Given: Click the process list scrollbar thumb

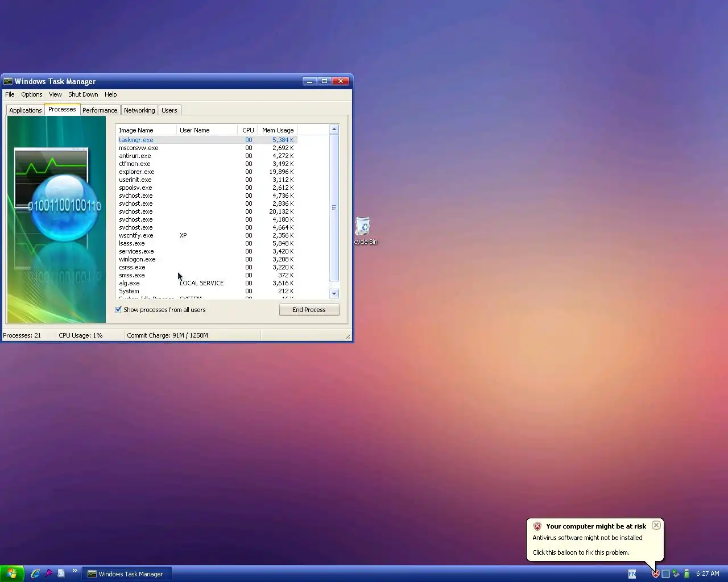Looking at the screenshot, I should coord(334,207).
